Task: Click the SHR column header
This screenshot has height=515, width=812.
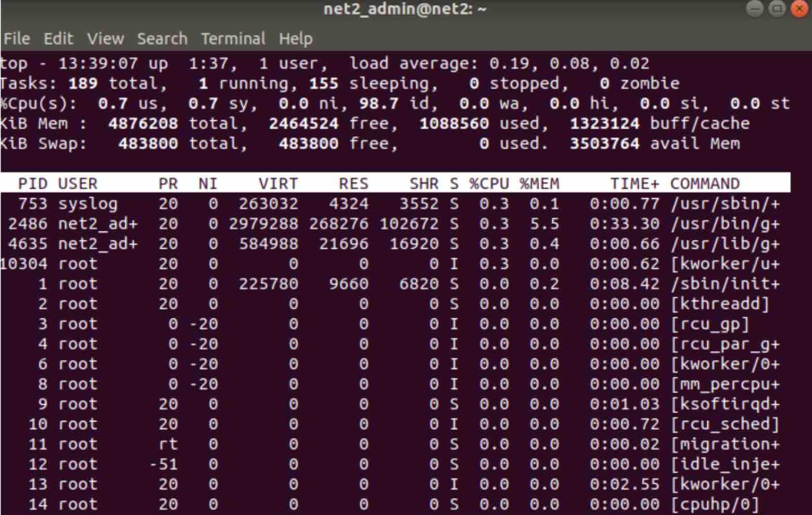Action: (424, 184)
